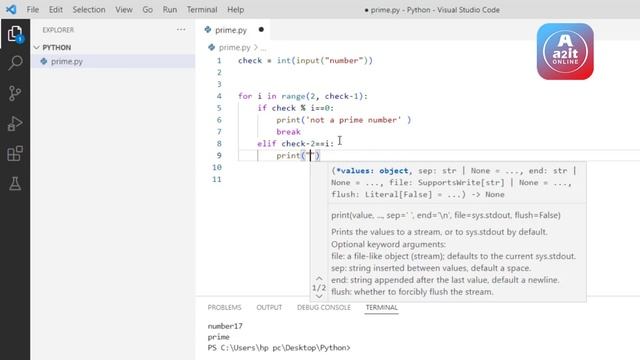Click 'prime' output in terminal
The image size is (640, 360).
218,337
